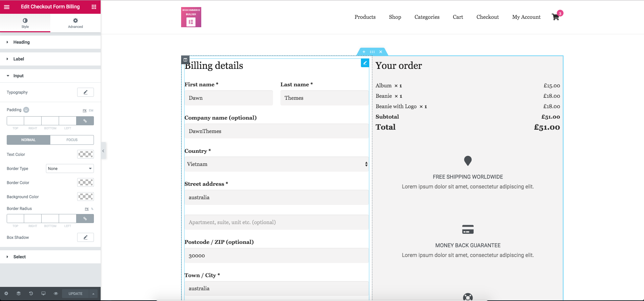
Task: Click the Update button
Action: [x=75, y=294]
